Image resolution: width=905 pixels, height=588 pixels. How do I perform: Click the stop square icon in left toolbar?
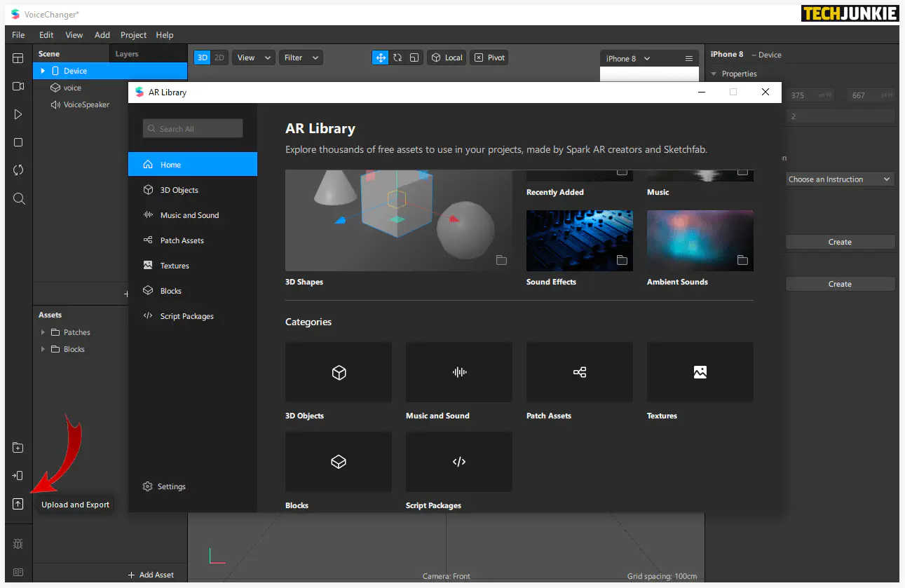18,142
